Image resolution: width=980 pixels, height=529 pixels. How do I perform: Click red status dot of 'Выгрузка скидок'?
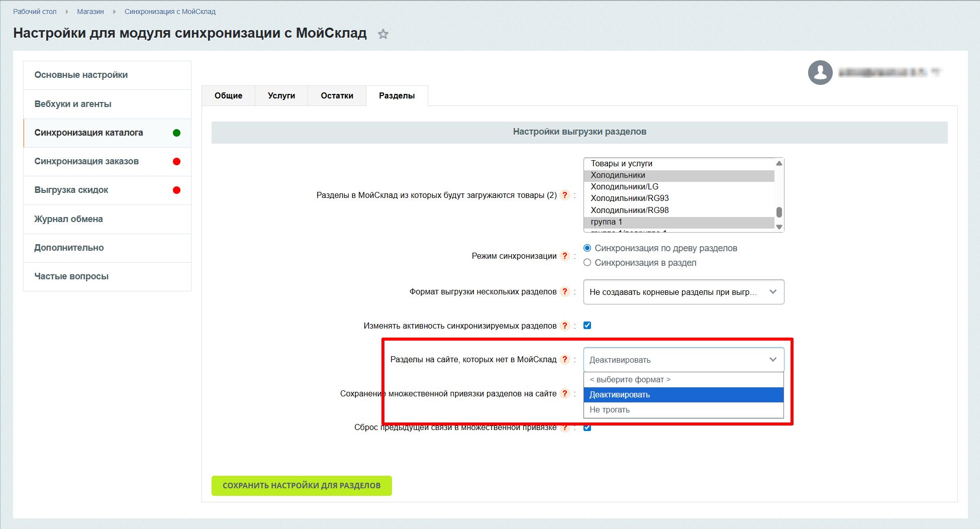click(x=176, y=190)
